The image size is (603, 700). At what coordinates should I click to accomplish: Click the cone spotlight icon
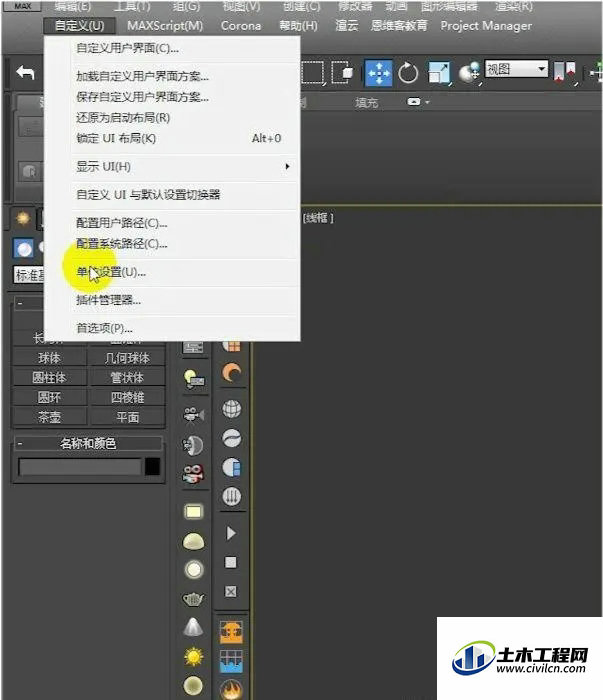coord(194,627)
